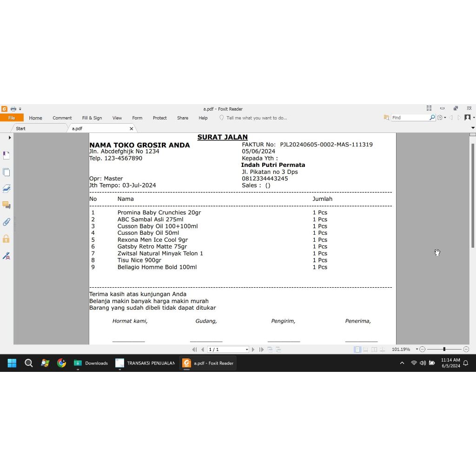The width and height of the screenshot is (476, 476).
Task: Open the page number dropdown
Action: [247, 349]
